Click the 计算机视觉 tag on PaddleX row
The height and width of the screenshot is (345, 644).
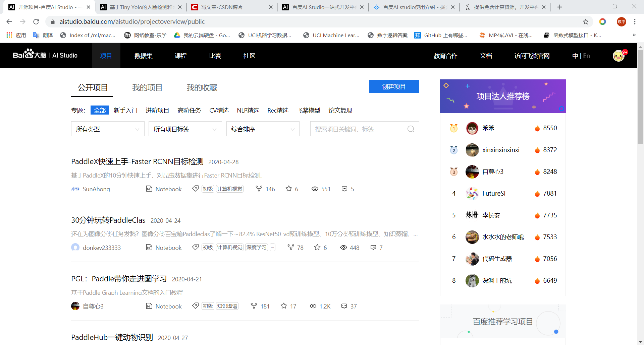tap(230, 189)
